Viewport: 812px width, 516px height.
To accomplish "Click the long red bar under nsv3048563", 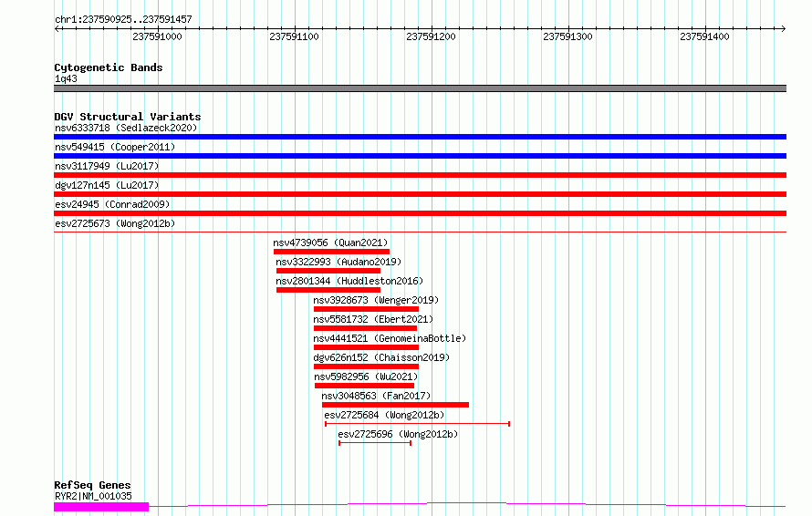I will tap(395, 405).
